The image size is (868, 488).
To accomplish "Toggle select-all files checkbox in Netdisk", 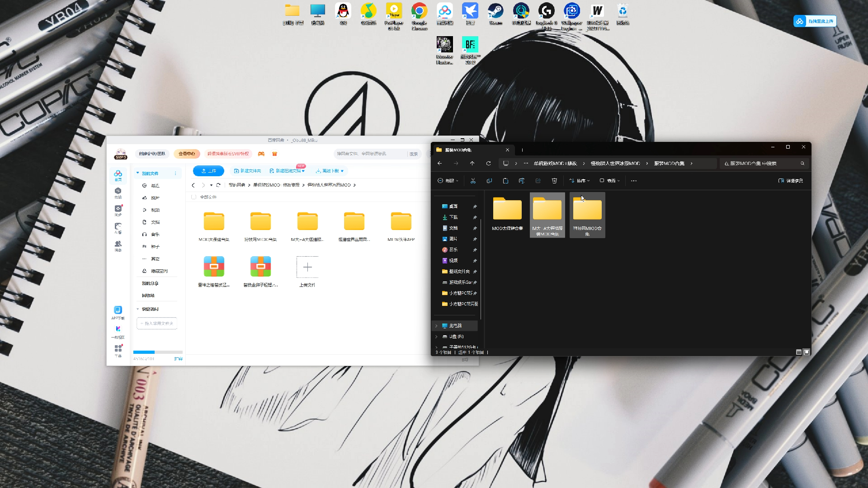I will (x=193, y=197).
